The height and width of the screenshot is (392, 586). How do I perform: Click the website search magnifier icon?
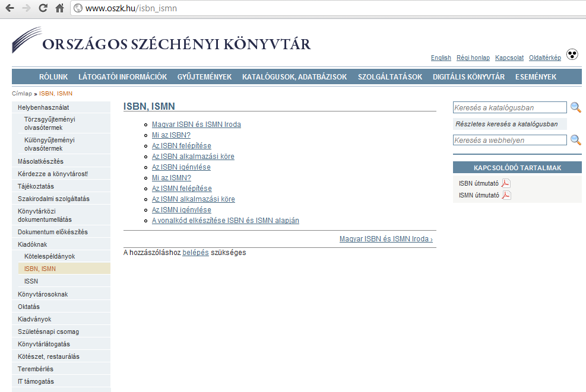coord(575,140)
